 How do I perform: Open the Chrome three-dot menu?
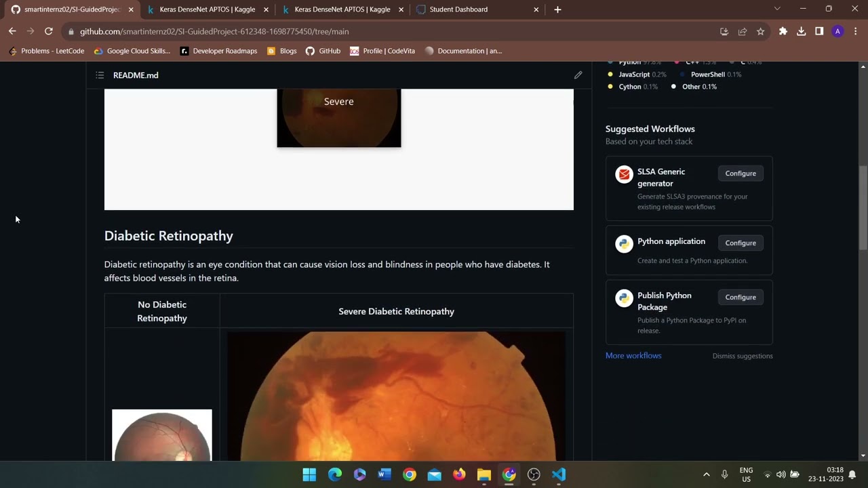click(x=855, y=31)
